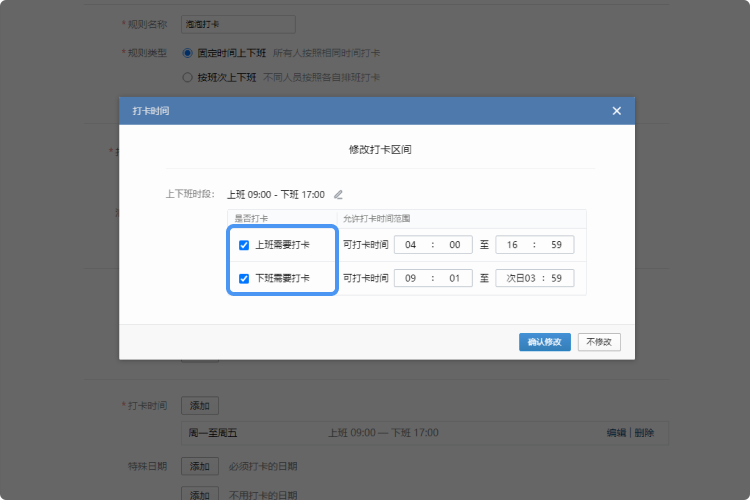Click 添加 button for 必须打卡的日期
The image size is (750, 500).
pos(200,466)
